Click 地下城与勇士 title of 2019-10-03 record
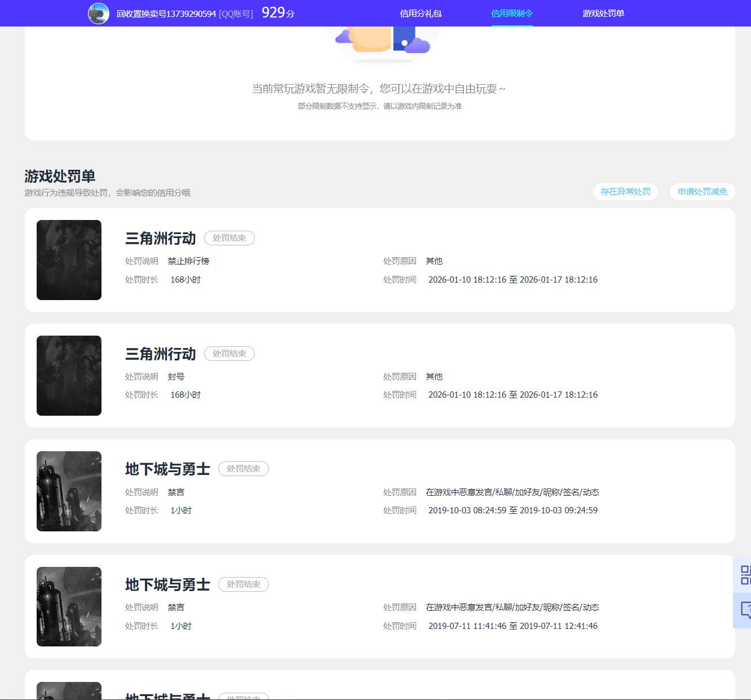751x700 pixels. (x=167, y=469)
